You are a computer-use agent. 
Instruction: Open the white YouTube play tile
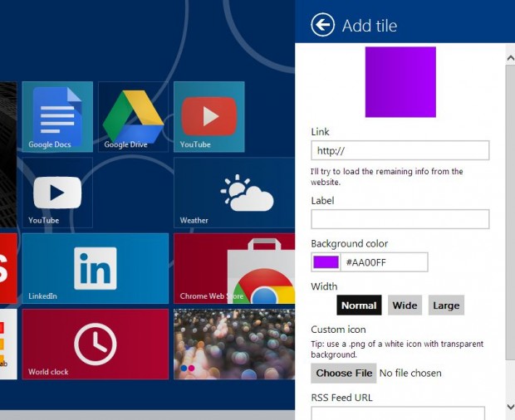click(57, 193)
